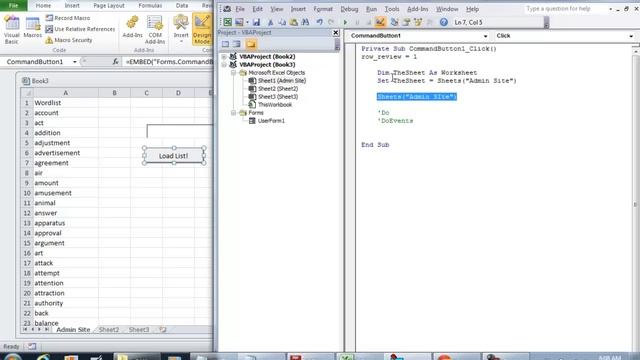Select cell A1 containing Wordlist
Image resolution: width=640 pixels, height=360 pixels.
pyautogui.click(x=65, y=103)
